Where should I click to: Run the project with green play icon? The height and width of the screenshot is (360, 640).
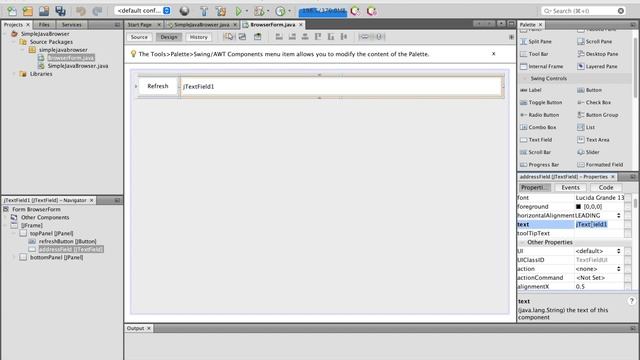238,11
